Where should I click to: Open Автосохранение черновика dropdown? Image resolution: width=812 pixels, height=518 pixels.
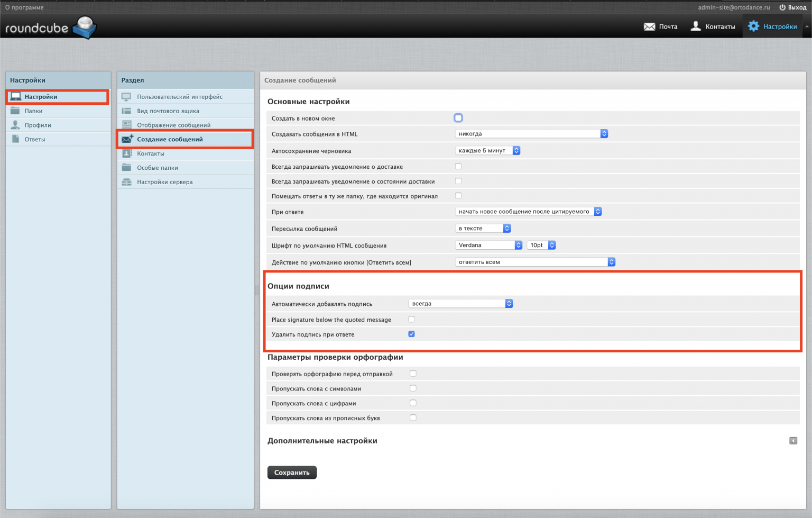(487, 151)
